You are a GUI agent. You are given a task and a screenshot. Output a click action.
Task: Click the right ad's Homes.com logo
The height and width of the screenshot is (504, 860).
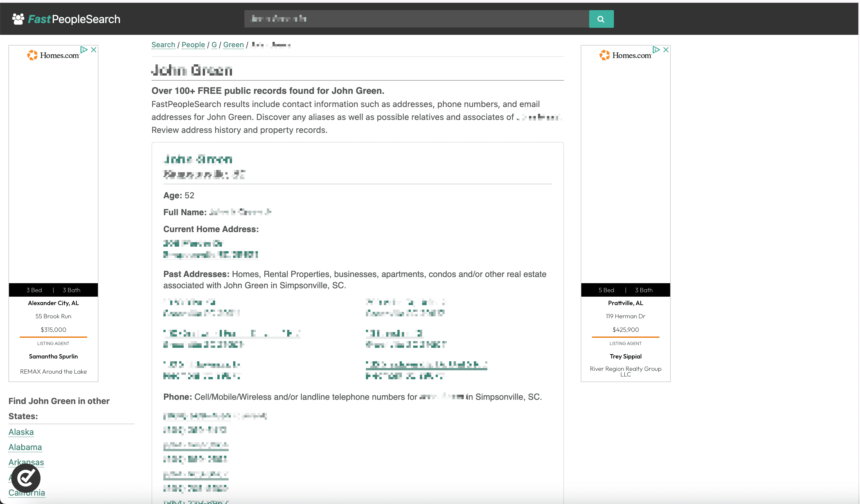coord(625,55)
